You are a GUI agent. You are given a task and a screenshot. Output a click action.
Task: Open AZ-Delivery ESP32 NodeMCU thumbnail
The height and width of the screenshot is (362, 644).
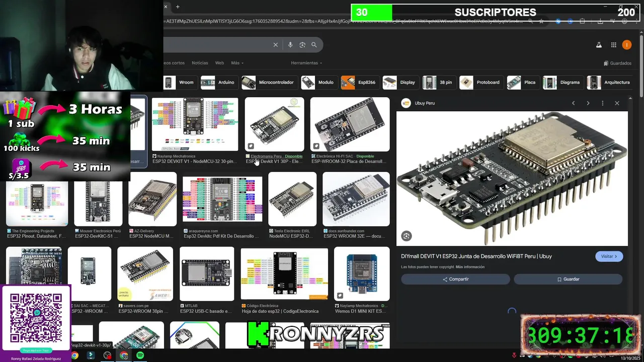click(x=152, y=199)
